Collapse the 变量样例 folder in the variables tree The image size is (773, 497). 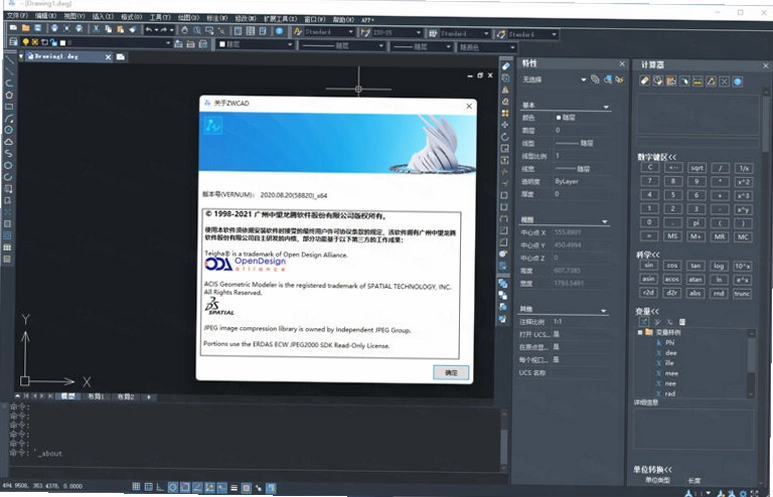tap(640, 332)
